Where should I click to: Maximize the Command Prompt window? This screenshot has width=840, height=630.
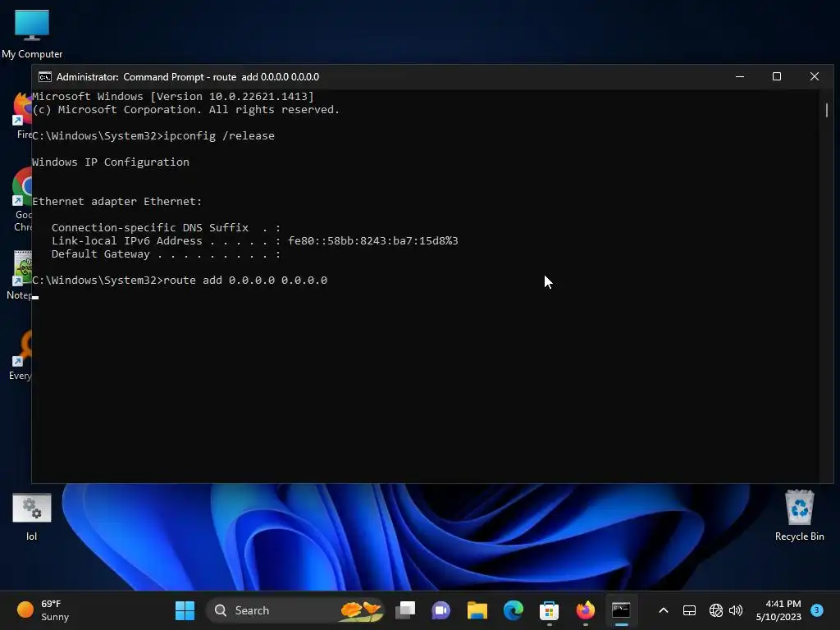777,76
